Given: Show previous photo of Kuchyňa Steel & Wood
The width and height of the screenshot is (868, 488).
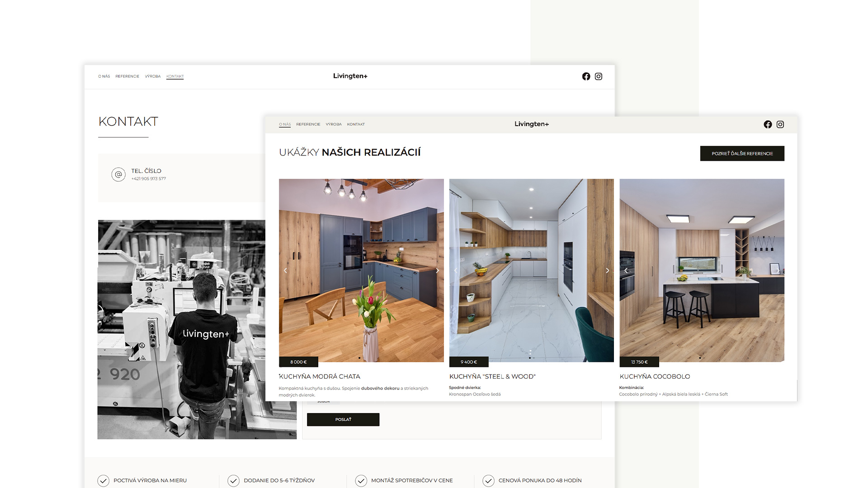Looking at the screenshot, I should pos(456,271).
